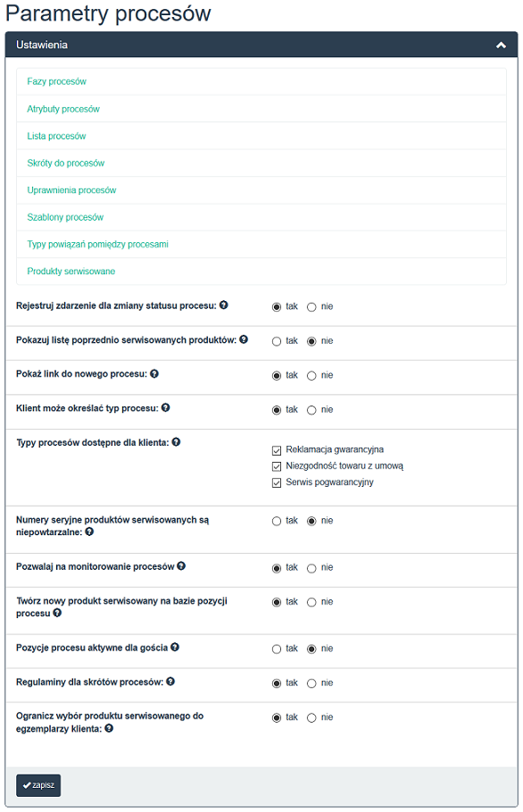This screenshot has width=523, height=812.
Task: Open Produkty serwisowane link
Action: (x=71, y=271)
